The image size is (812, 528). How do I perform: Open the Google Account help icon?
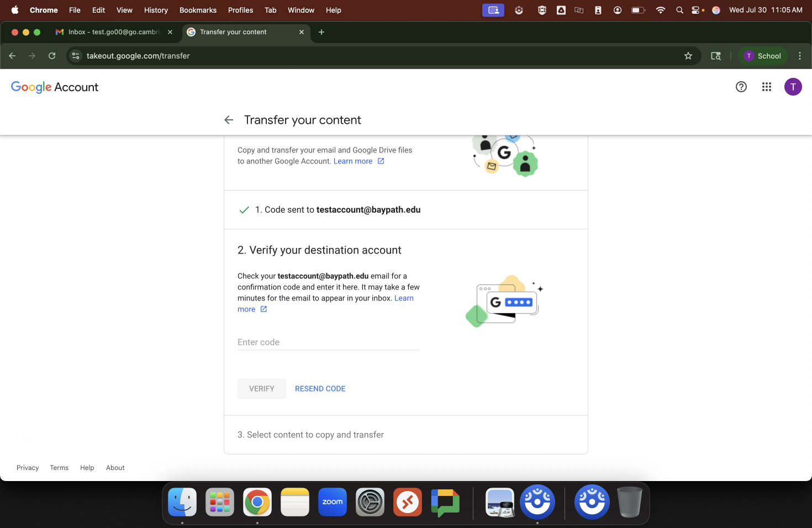[x=741, y=87]
